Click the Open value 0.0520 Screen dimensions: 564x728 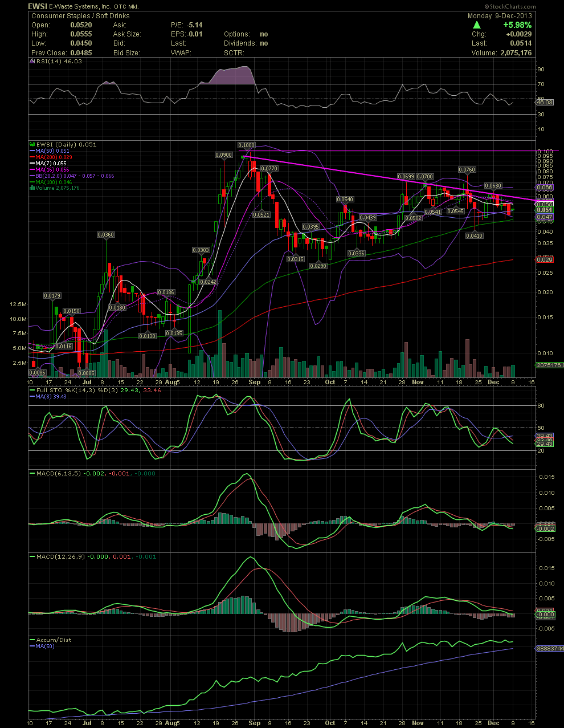tap(81, 25)
